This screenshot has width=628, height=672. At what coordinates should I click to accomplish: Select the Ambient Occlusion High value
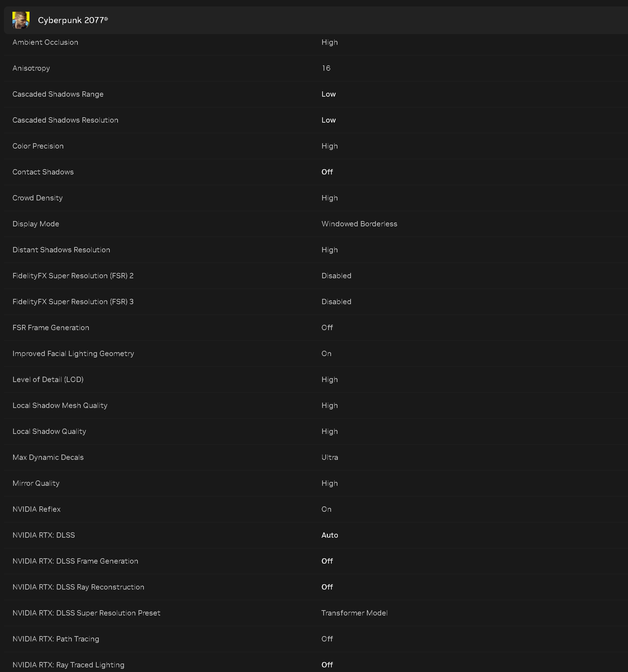329,42
